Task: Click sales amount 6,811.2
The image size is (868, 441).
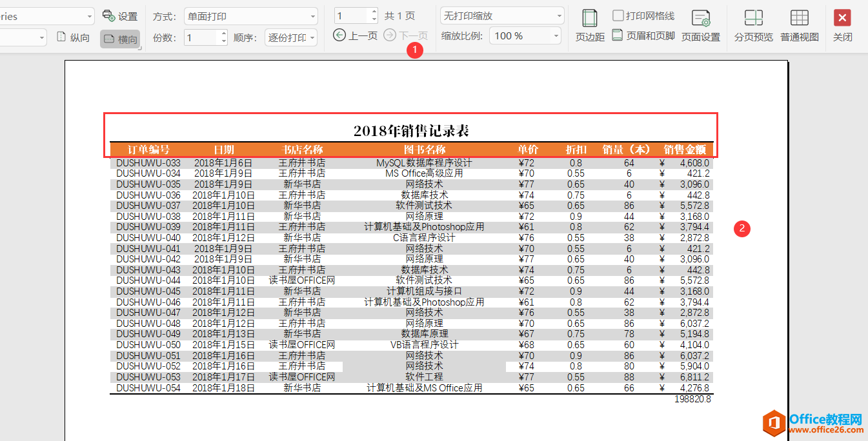Action: [x=694, y=377]
